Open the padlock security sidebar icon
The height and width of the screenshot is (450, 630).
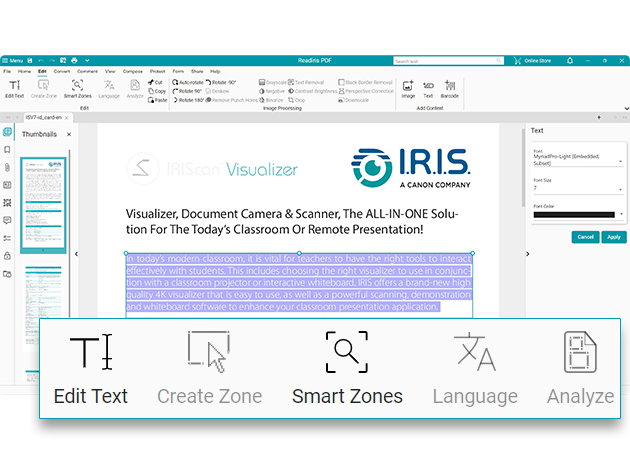(7, 256)
